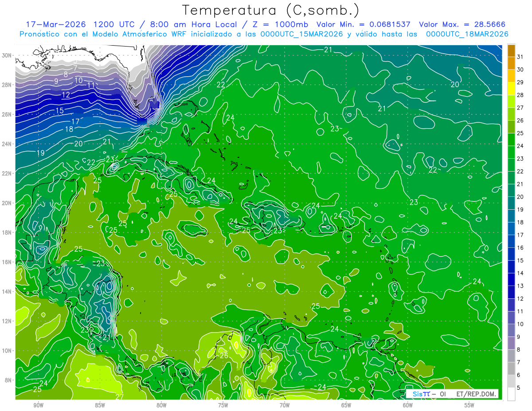The height and width of the screenshot is (411, 532).
Task: Click the '10N' latitude axis label
Action: click(x=7, y=351)
